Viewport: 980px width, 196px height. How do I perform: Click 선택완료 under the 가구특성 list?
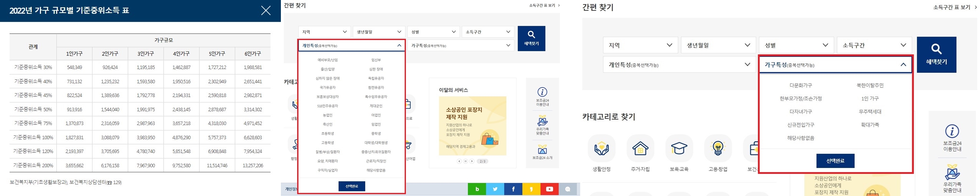835,161
